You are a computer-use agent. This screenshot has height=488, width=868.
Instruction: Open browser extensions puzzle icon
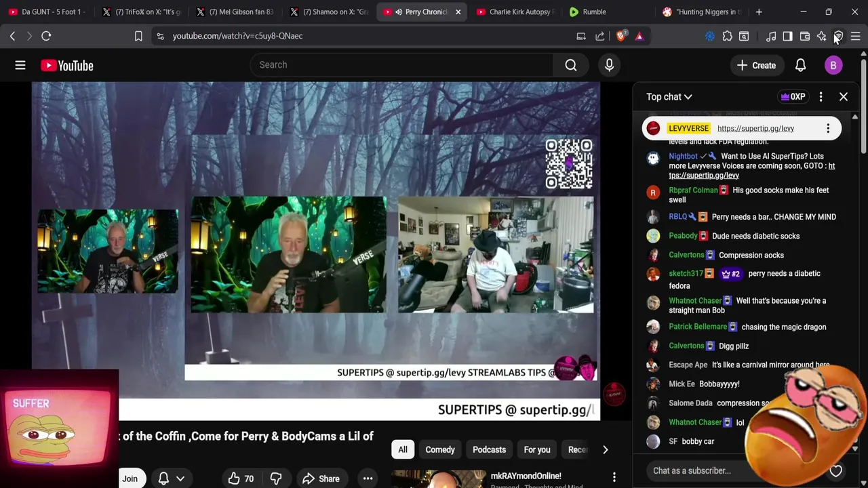(x=727, y=36)
